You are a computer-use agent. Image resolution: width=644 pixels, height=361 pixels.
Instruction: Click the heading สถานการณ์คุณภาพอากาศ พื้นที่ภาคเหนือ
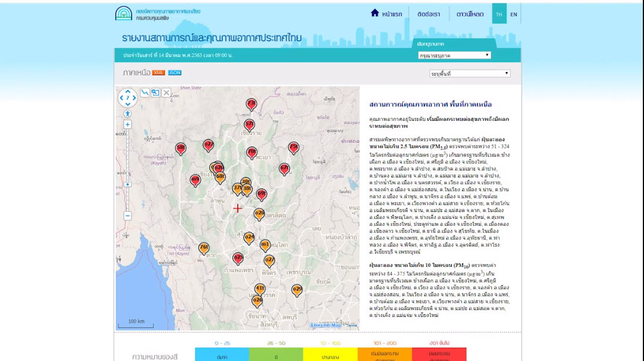point(431,104)
